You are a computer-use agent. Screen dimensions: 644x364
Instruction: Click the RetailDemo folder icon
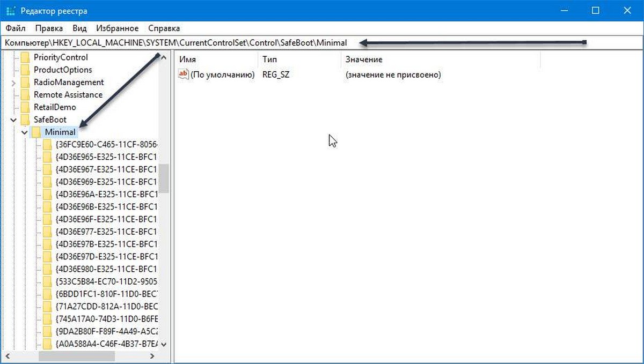25,107
